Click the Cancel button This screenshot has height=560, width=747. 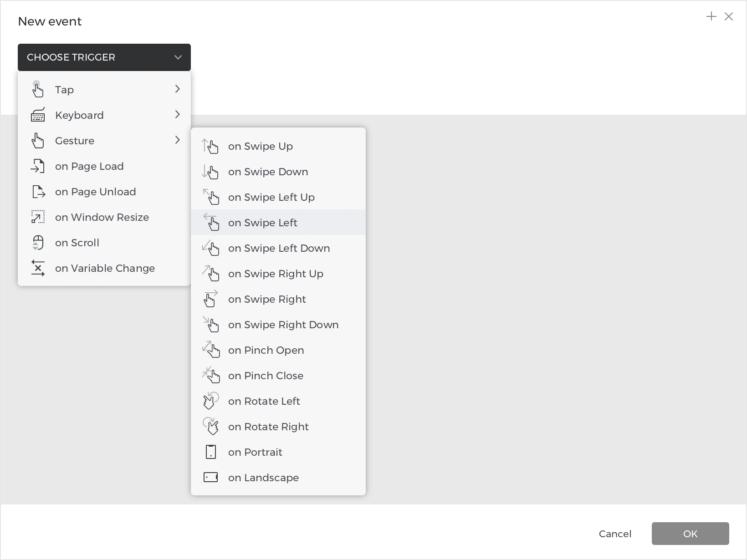(x=615, y=534)
